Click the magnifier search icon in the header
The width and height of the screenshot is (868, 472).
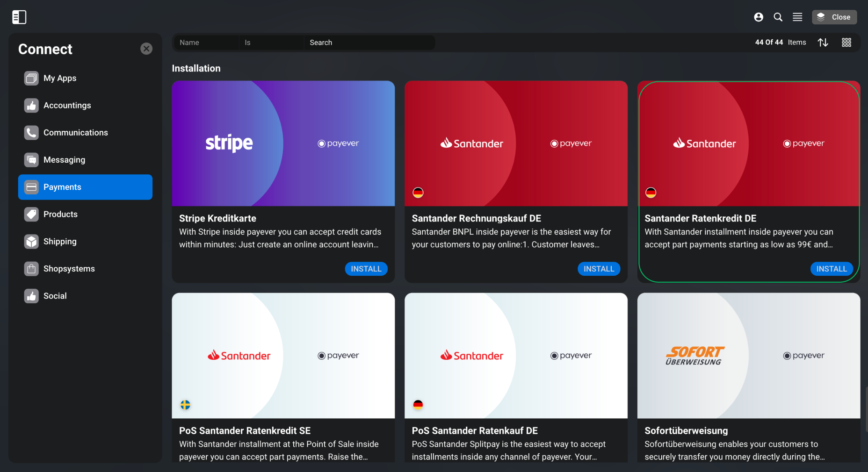(778, 17)
